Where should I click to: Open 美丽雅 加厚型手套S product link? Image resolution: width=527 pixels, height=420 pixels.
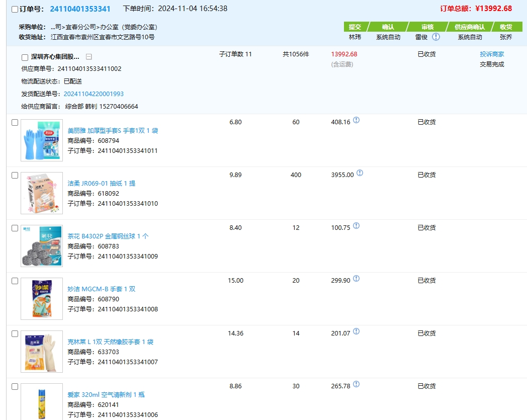pyautogui.click(x=113, y=130)
